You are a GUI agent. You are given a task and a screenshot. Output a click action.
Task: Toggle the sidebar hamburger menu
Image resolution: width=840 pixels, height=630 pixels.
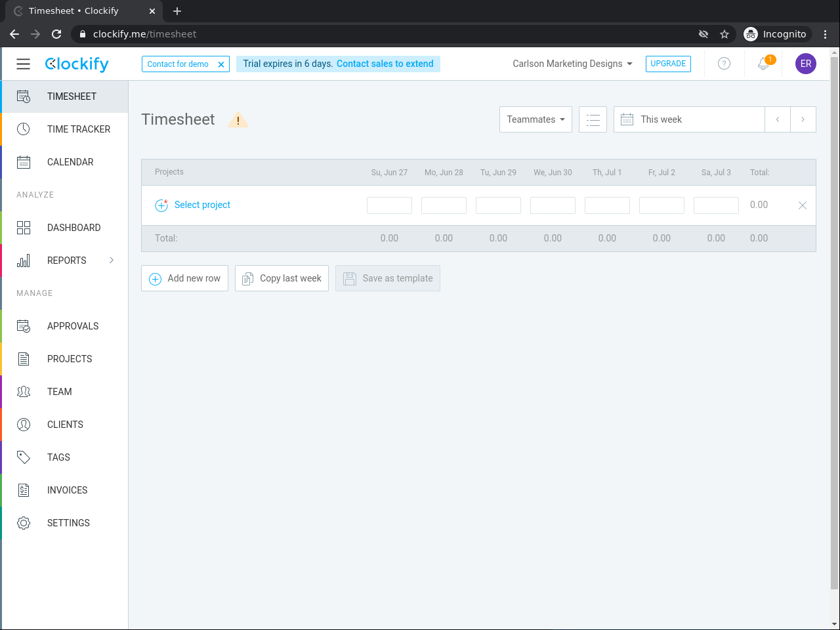point(24,64)
